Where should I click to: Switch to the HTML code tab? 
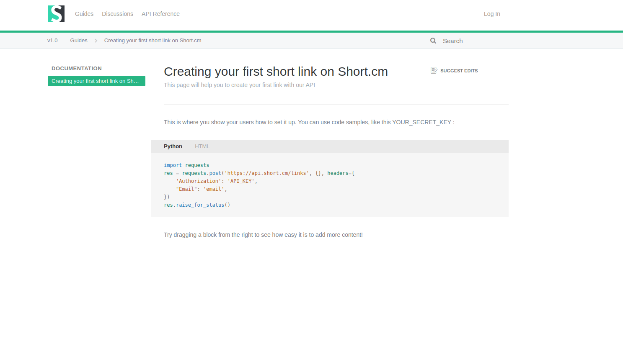click(202, 146)
